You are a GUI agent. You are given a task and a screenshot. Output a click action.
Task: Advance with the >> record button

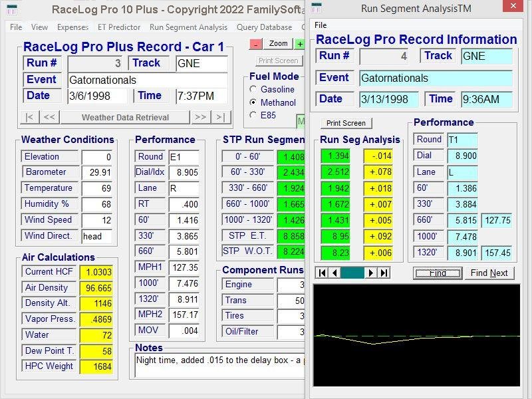point(199,118)
